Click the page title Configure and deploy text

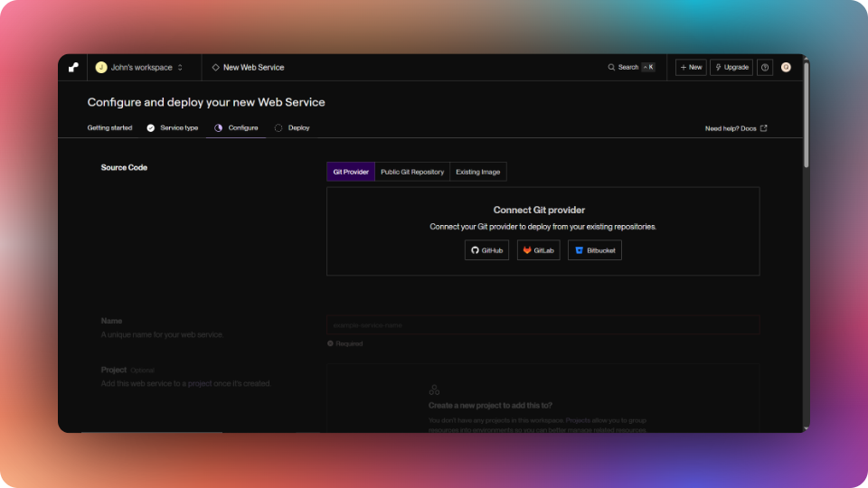tap(206, 102)
